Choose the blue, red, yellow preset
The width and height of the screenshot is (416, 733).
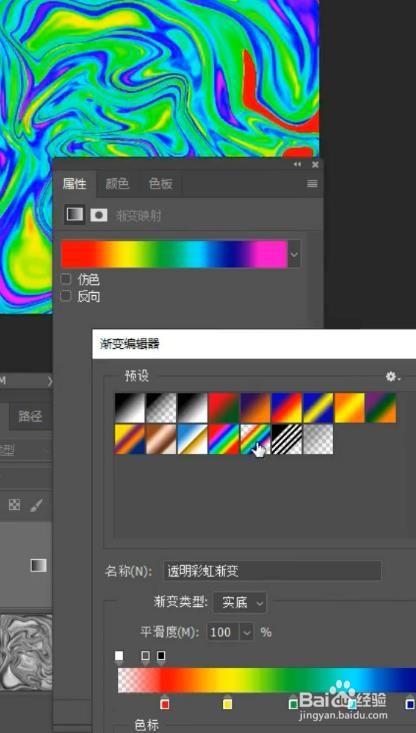point(287,408)
